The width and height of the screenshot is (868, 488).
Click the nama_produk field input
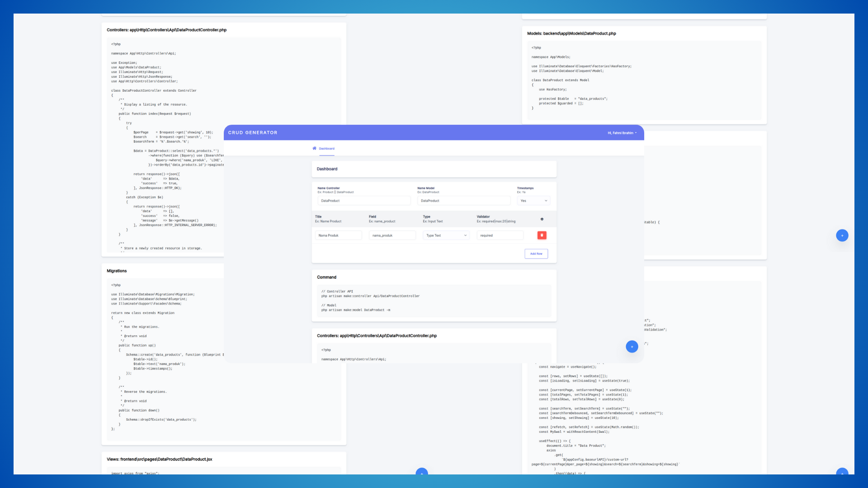[392, 235]
